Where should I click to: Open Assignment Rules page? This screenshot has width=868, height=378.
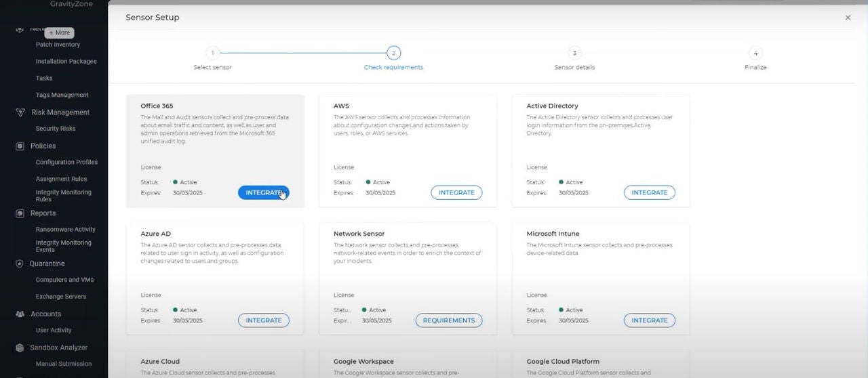point(61,180)
